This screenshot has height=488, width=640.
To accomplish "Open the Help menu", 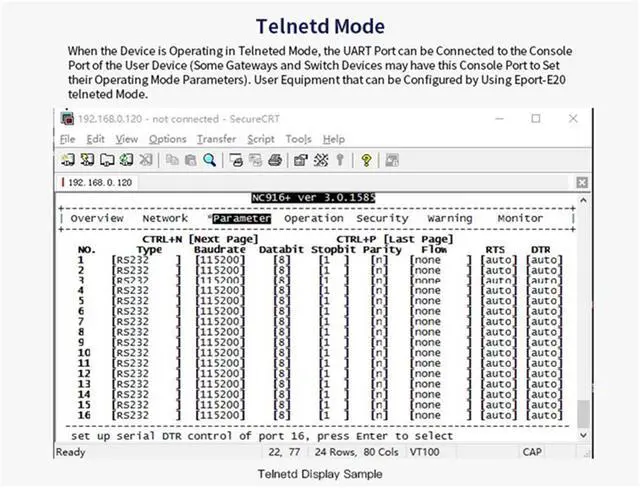I will click(334, 139).
